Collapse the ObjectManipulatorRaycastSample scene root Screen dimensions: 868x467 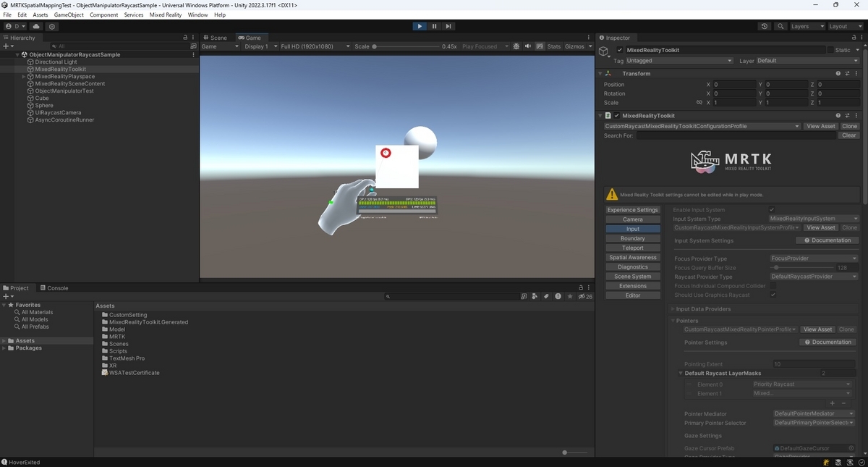[x=17, y=54]
